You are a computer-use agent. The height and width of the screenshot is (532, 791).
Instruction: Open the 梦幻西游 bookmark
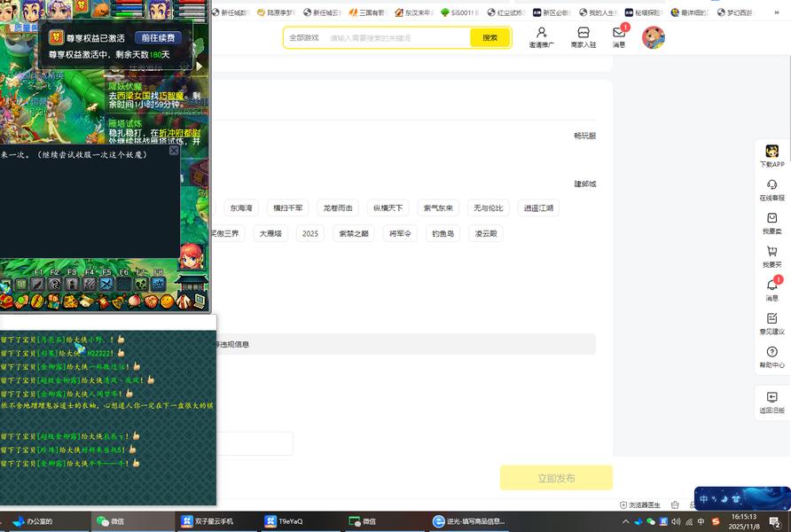pyautogui.click(x=735, y=12)
